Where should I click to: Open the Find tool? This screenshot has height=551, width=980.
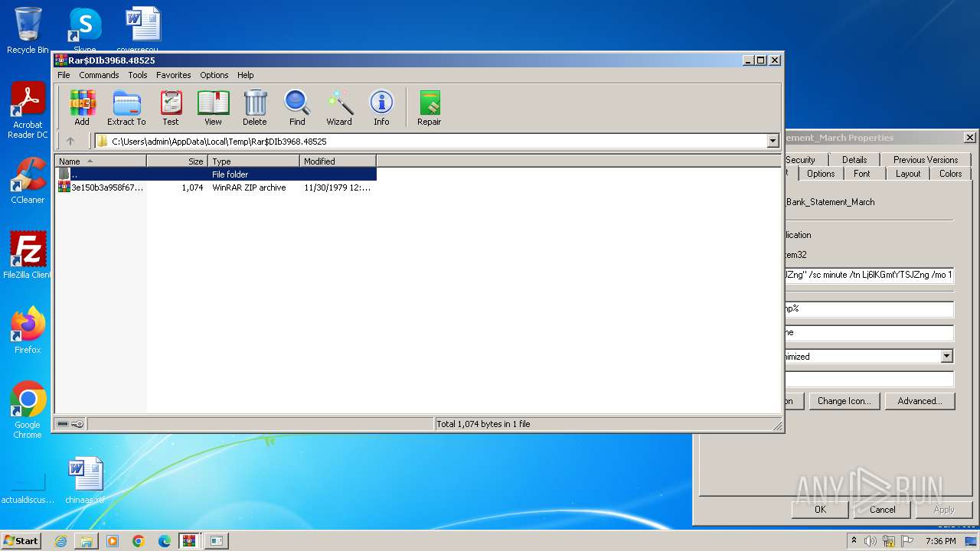tap(297, 108)
